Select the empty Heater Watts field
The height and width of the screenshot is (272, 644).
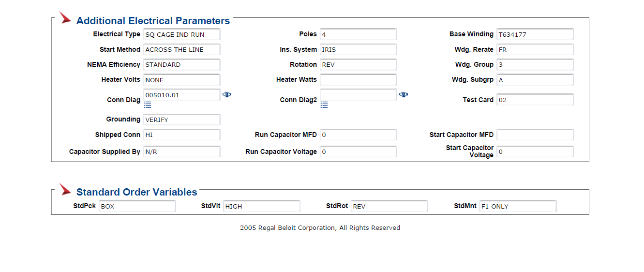359,80
